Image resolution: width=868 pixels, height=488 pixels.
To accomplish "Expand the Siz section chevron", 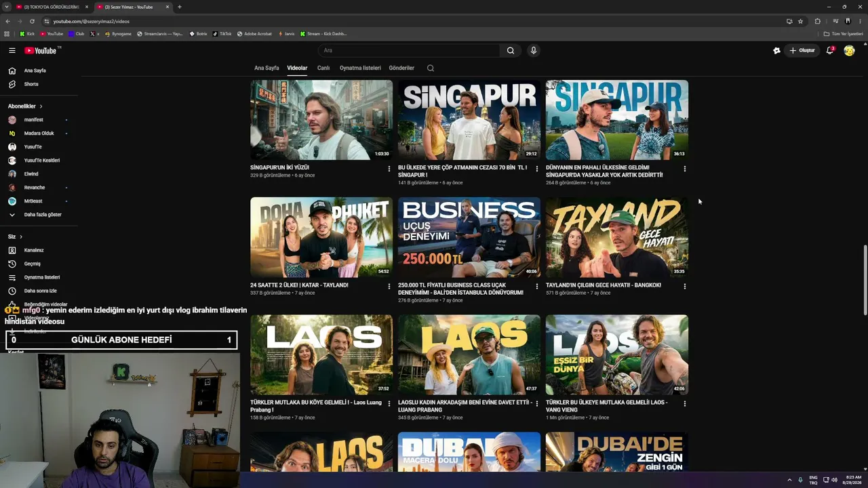I will point(21,237).
